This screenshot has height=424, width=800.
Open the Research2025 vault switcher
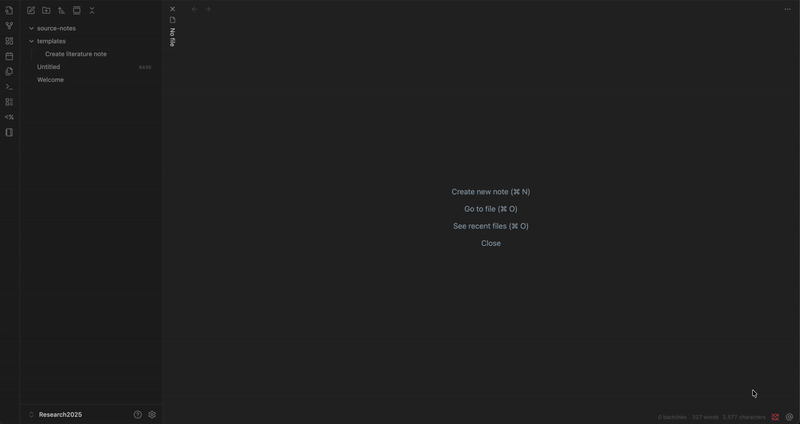click(x=60, y=414)
